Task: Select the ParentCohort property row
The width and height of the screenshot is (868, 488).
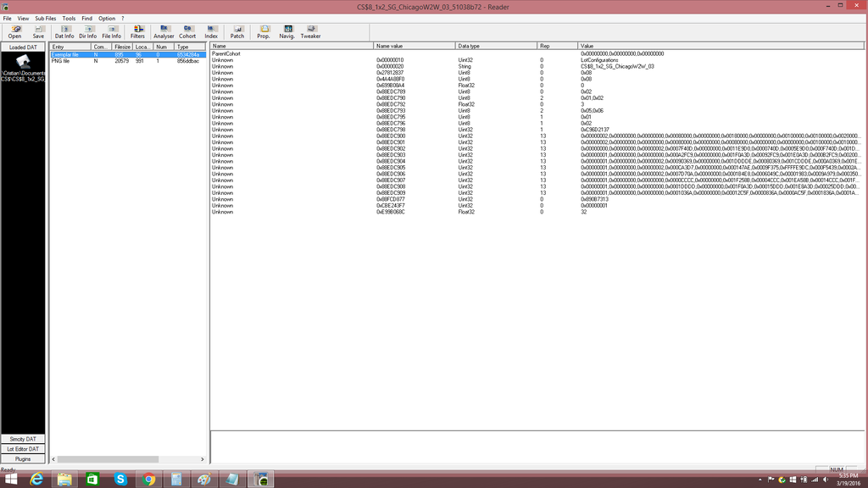Action: (537, 53)
